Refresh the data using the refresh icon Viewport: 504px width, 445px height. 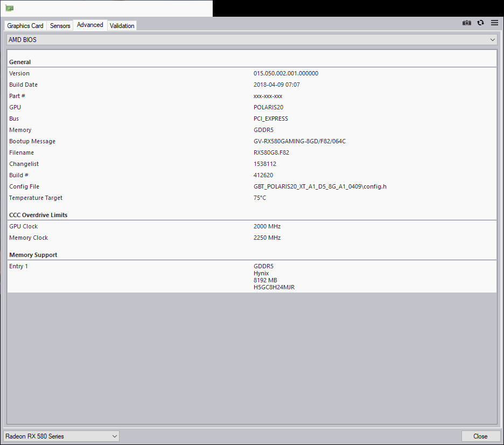coord(480,23)
